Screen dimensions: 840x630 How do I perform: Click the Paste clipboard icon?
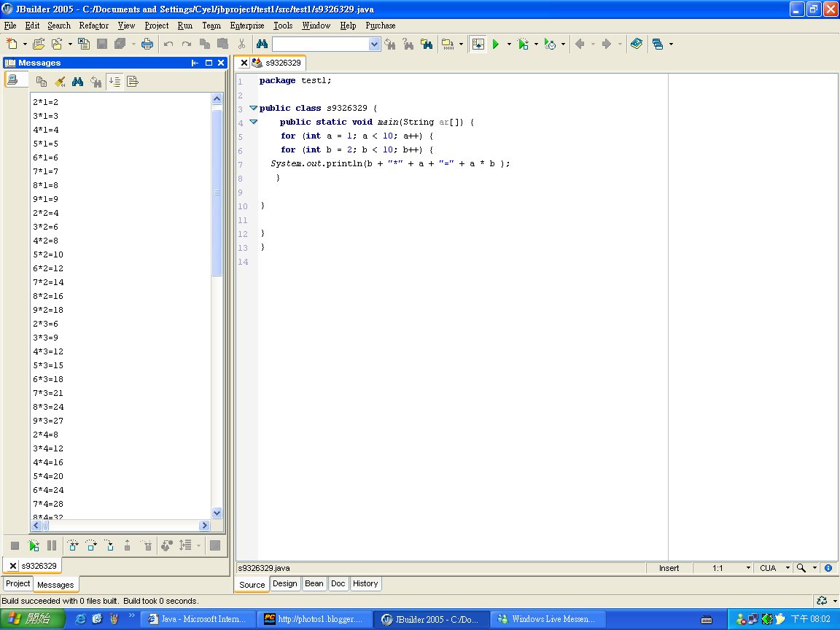point(223,44)
